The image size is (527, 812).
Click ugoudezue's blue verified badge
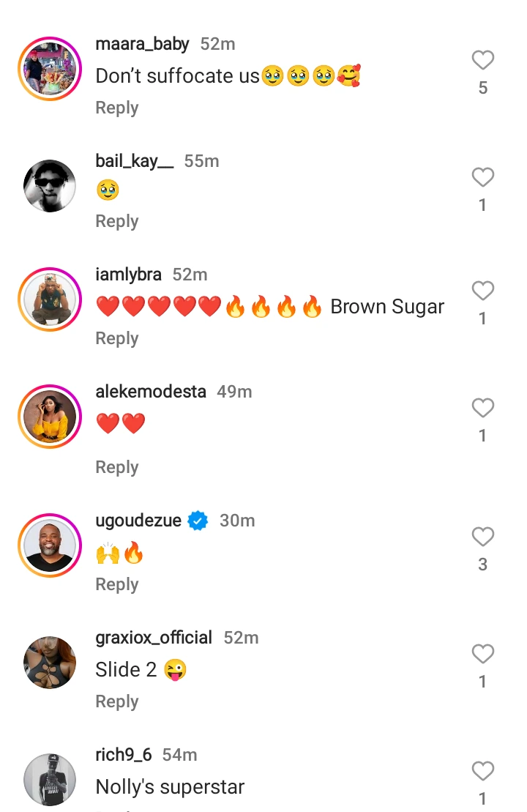(198, 521)
